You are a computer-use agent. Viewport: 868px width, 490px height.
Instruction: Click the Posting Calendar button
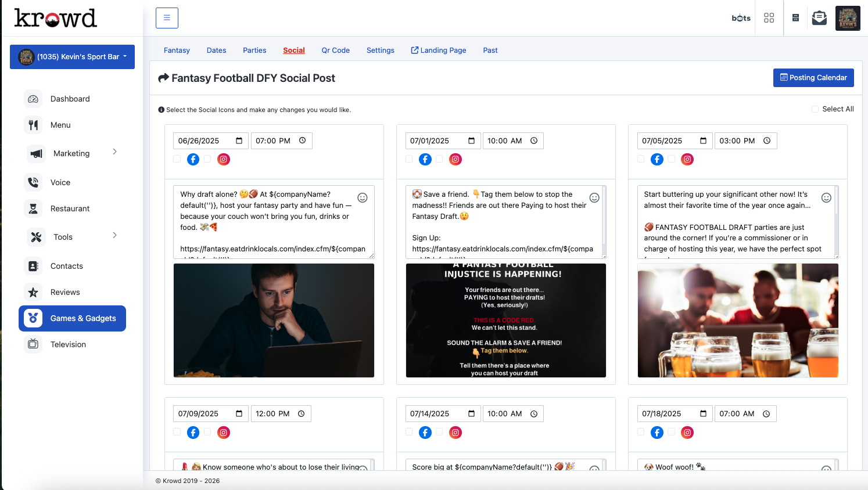[813, 78]
